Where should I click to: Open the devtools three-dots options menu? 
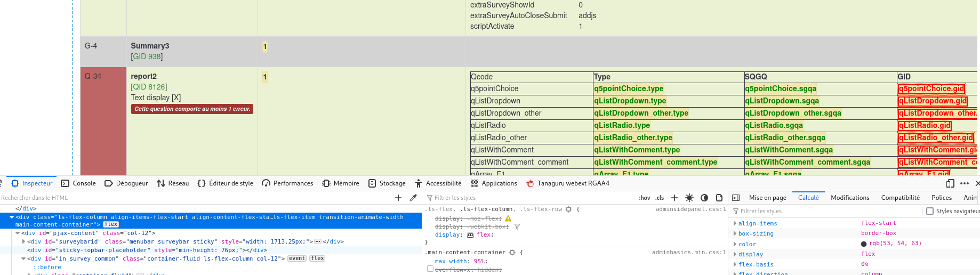tap(965, 183)
